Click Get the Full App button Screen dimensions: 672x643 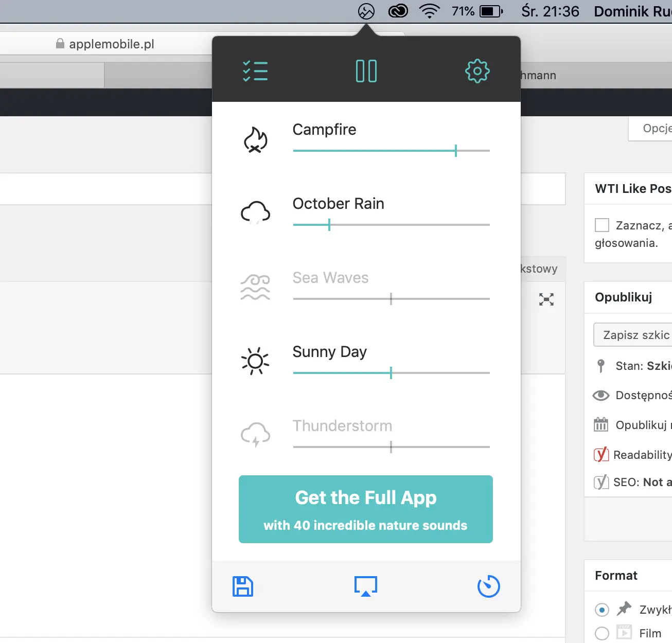coord(366,509)
